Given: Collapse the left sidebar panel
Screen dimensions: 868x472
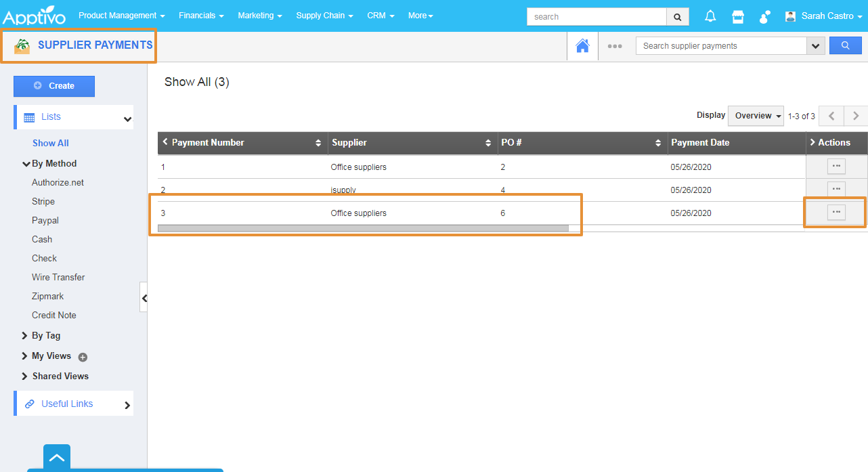Looking at the screenshot, I should coord(144,297).
